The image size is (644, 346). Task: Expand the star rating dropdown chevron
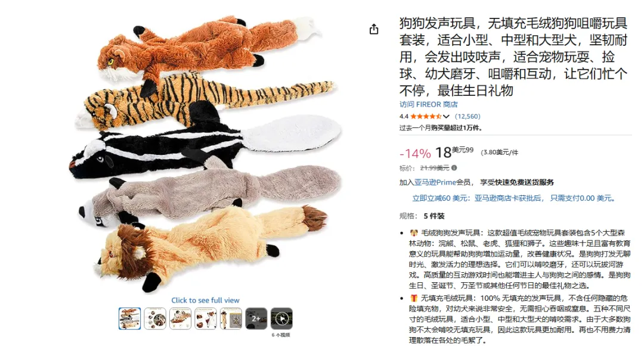click(x=447, y=117)
